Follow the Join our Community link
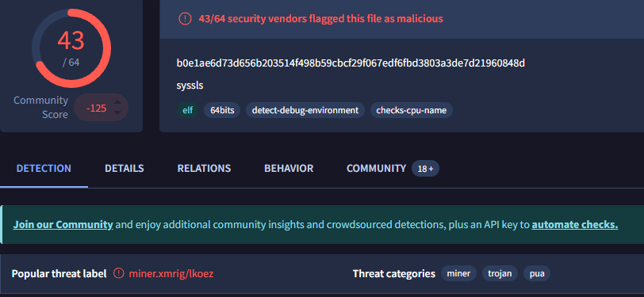 [x=63, y=225]
